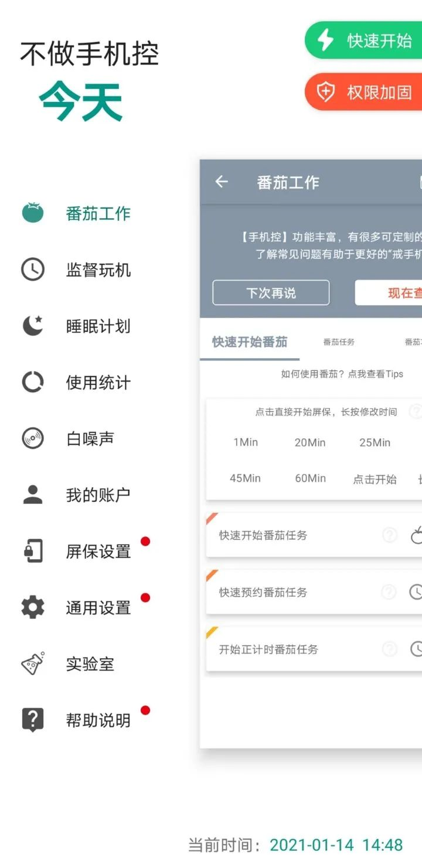Open 使用统计 ring chart icon
This screenshot has width=422, height=868.
pyautogui.click(x=33, y=382)
